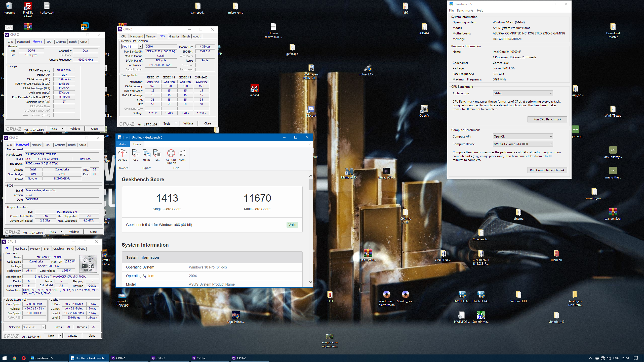Open the notification center icon

pos(636,358)
